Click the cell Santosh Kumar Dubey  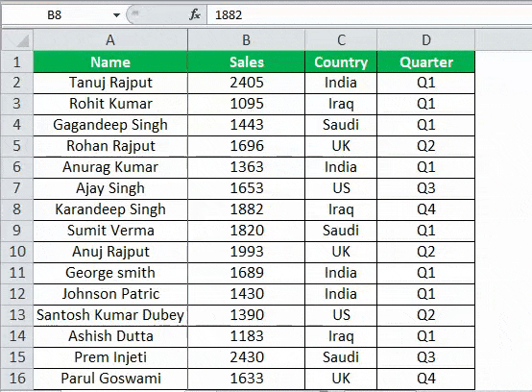coord(110,315)
